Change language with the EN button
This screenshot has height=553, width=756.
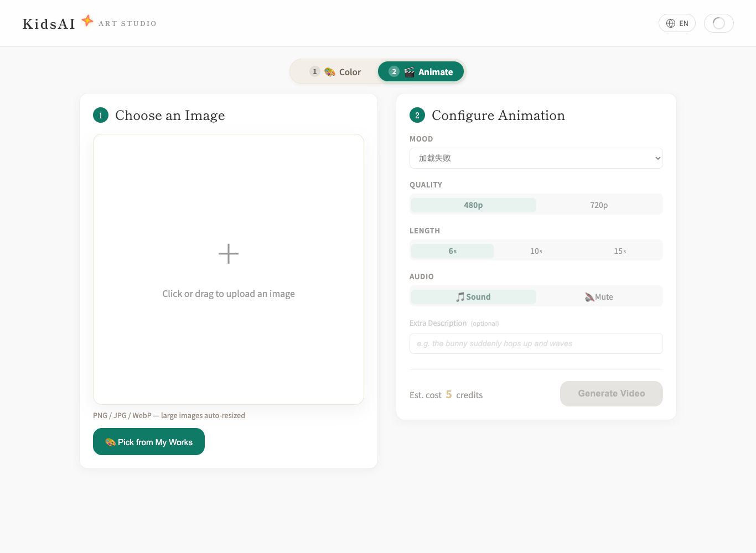point(677,23)
